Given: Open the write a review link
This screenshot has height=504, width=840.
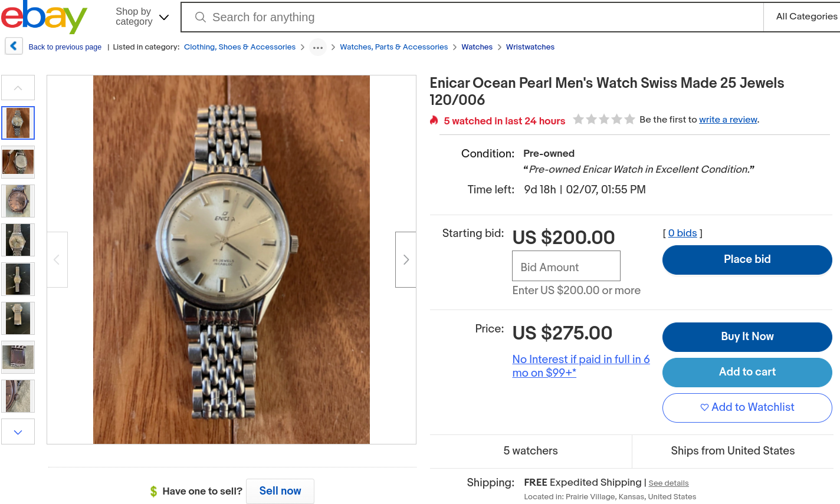Looking at the screenshot, I should click(x=728, y=120).
